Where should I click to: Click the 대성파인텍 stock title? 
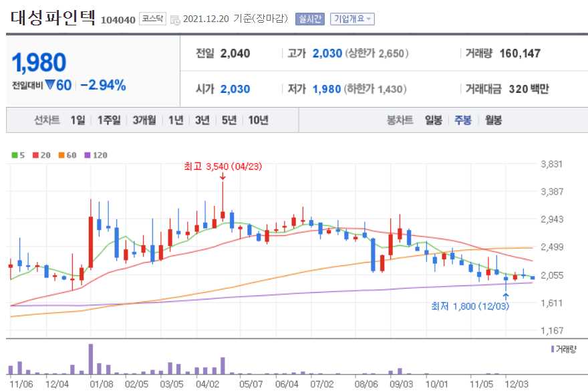point(53,17)
